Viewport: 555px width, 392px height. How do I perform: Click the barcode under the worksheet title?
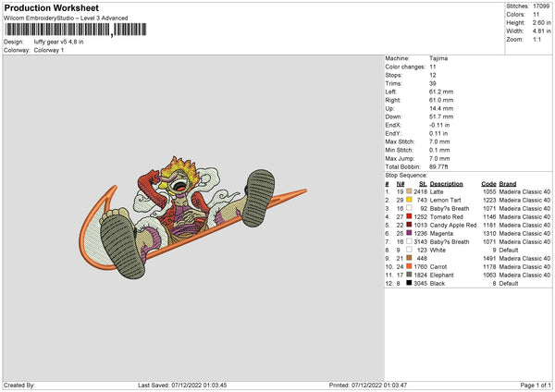76,30
